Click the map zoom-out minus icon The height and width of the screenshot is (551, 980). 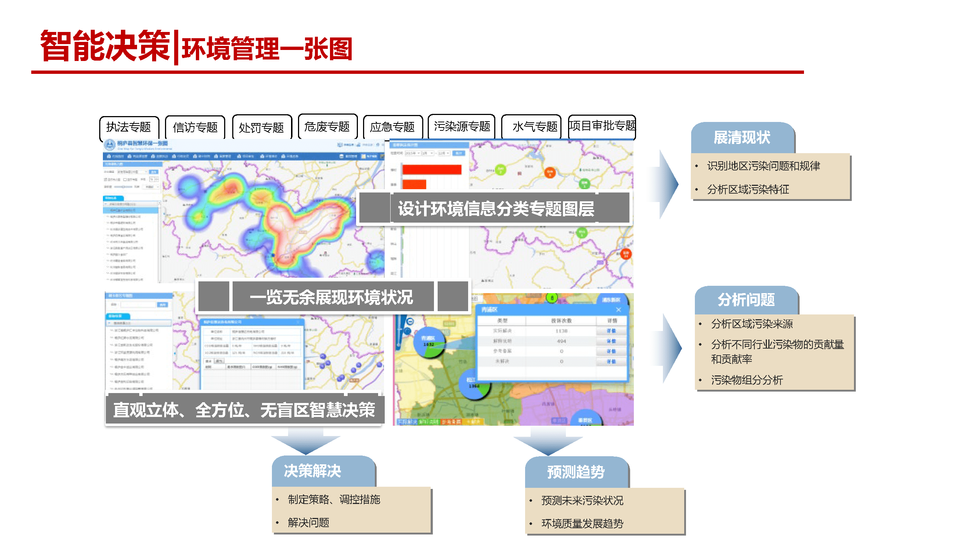[410, 321]
